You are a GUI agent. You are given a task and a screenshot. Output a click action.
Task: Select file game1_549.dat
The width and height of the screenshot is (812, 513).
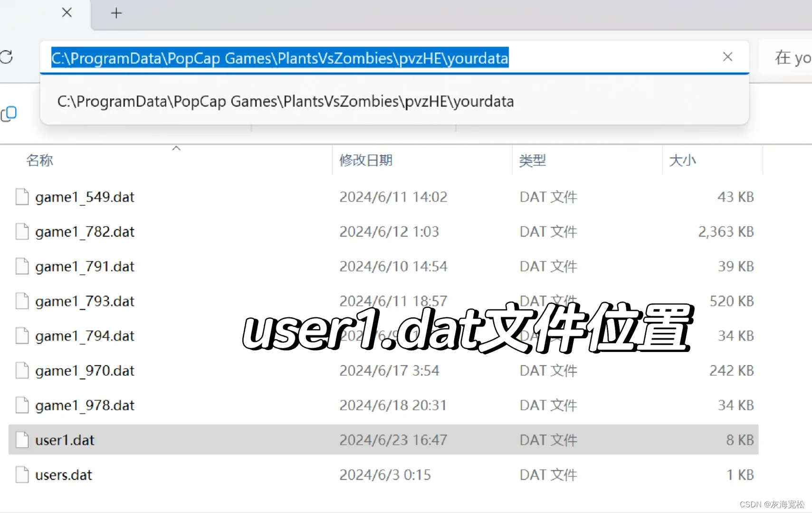[x=85, y=197]
